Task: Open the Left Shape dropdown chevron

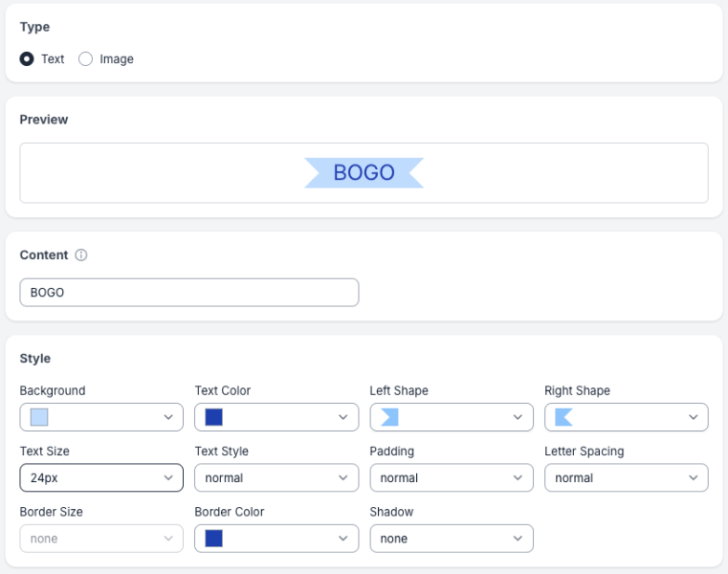Action: pyautogui.click(x=518, y=417)
